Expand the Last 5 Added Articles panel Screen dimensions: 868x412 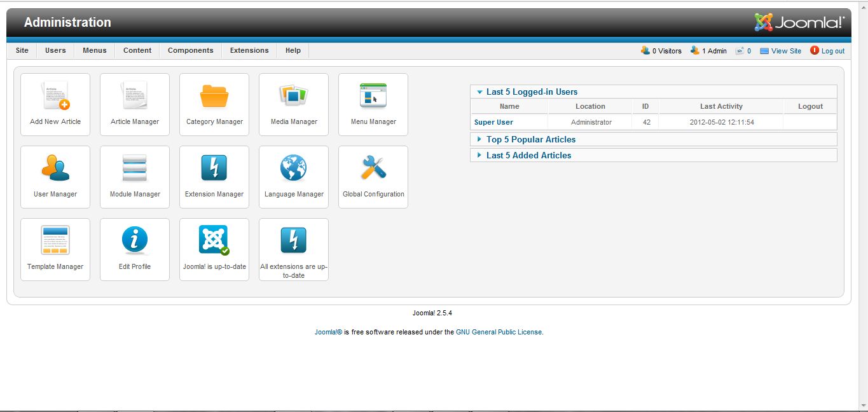coord(654,155)
